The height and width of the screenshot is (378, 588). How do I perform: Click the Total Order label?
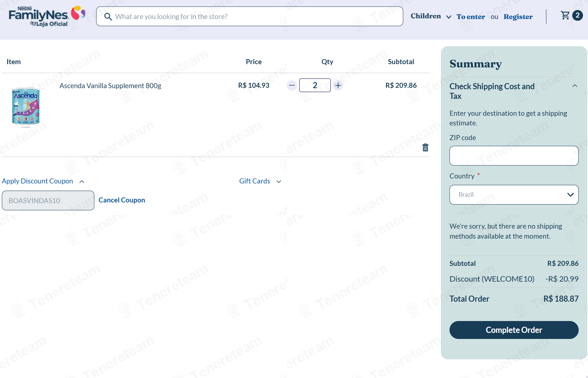click(x=469, y=299)
